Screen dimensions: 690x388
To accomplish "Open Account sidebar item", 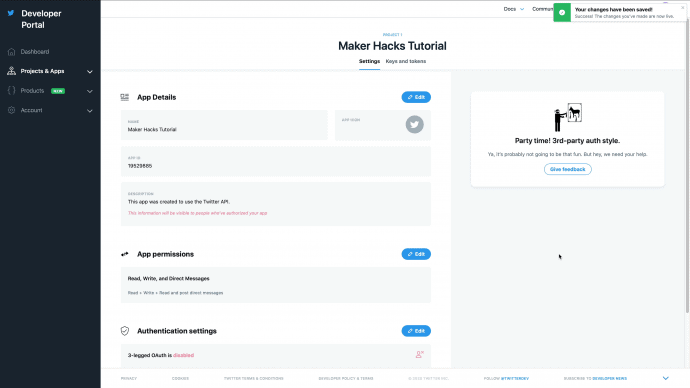I will [x=31, y=110].
